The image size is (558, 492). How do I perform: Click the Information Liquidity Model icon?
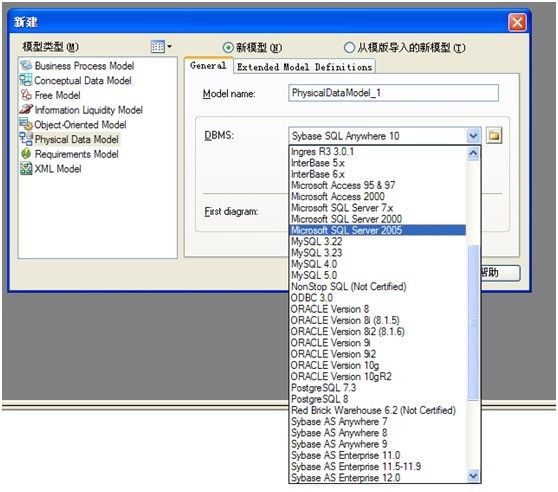26,110
